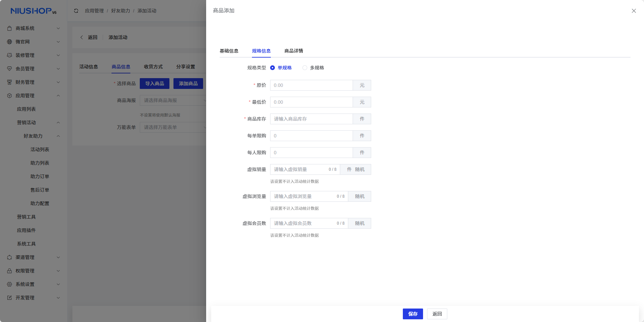
Task: Click the 财务管理 sidebar icon
Action: click(9, 82)
